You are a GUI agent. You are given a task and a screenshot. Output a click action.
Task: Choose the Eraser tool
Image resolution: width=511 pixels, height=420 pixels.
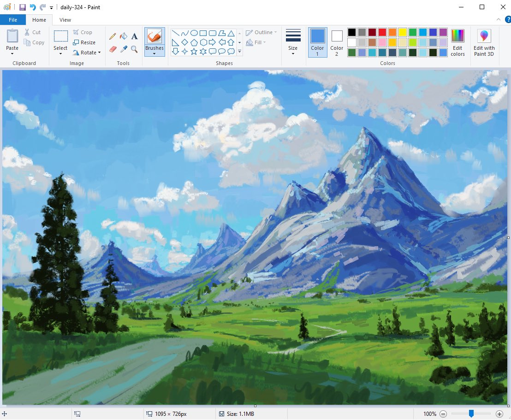(x=113, y=49)
